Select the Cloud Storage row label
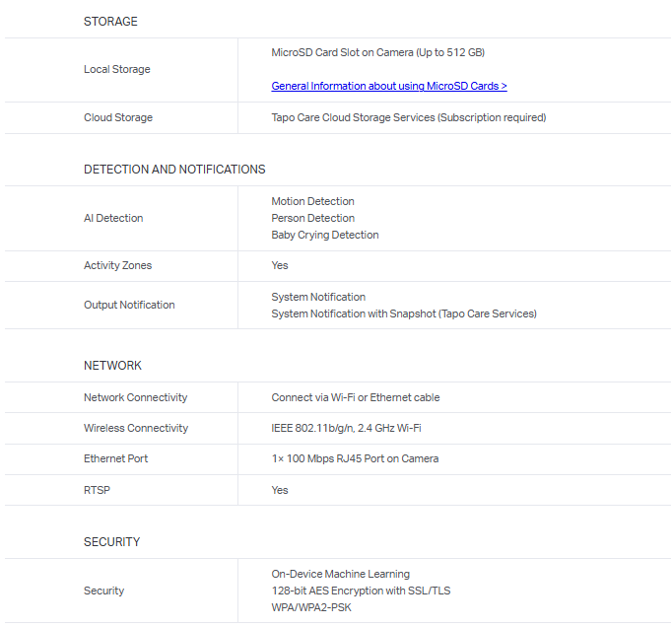Screen dimensions: 672x626 click(118, 118)
